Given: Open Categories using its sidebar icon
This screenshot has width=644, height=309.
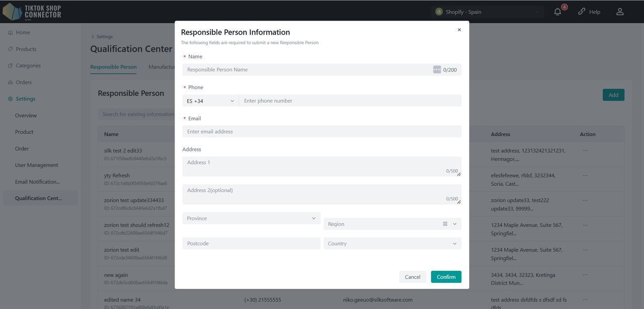Looking at the screenshot, I should (x=10, y=65).
